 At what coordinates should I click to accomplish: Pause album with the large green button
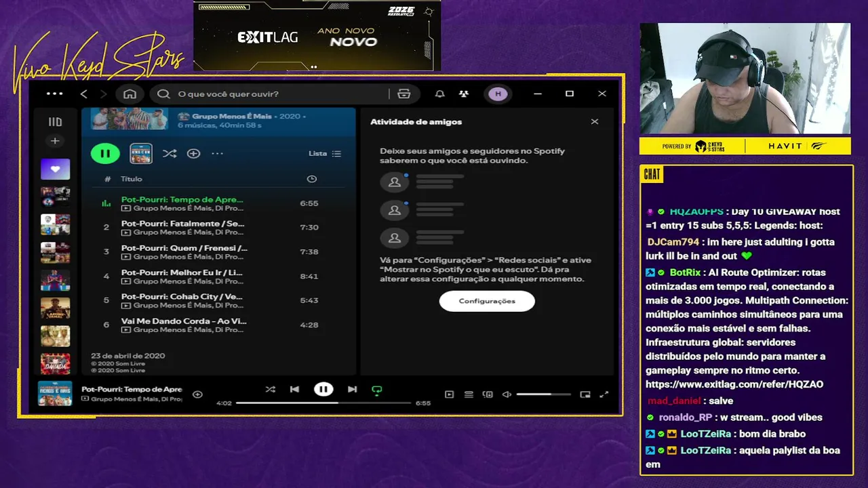click(105, 154)
